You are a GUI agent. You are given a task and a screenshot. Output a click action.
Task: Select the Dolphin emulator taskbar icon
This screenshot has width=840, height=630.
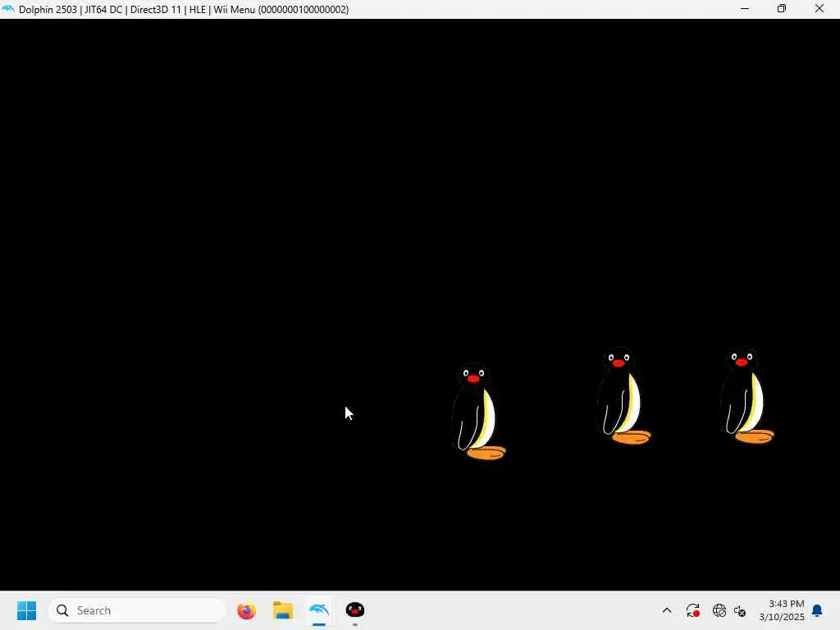click(319, 610)
